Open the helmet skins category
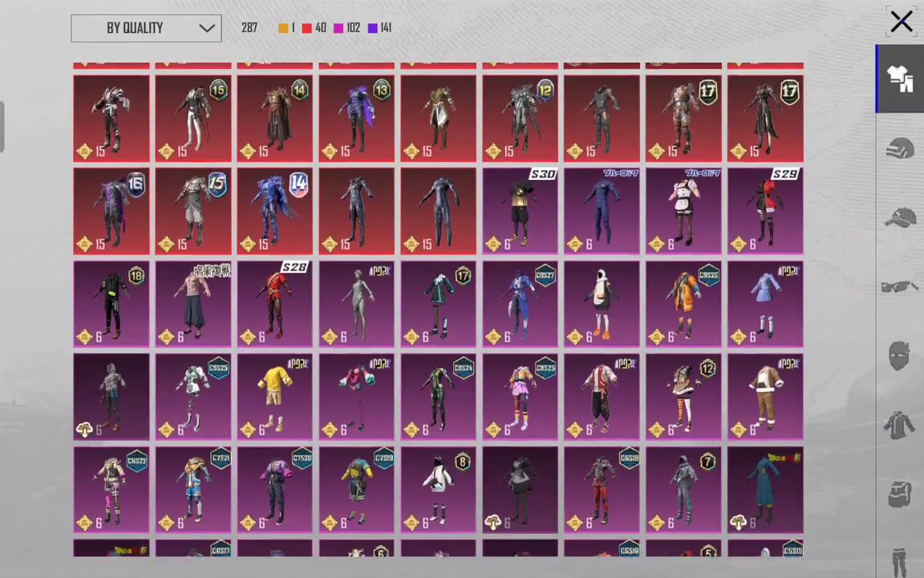This screenshot has width=924, height=578. (x=900, y=148)
